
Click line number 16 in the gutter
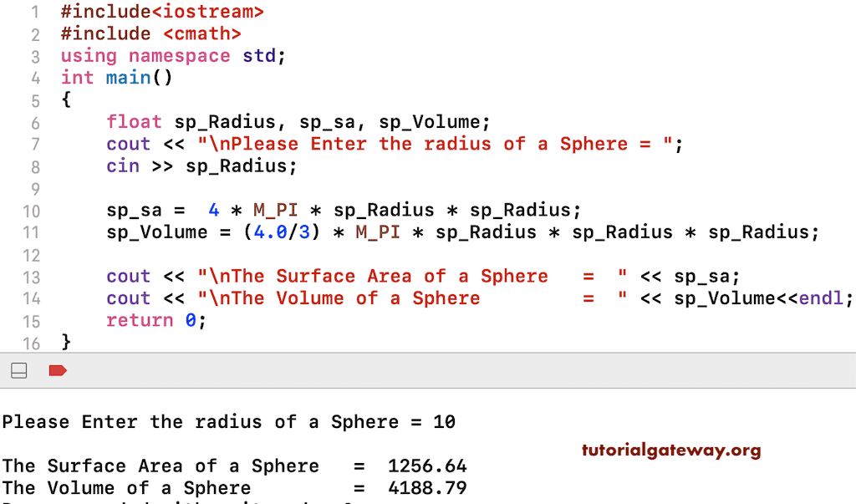tap(31, 342)
